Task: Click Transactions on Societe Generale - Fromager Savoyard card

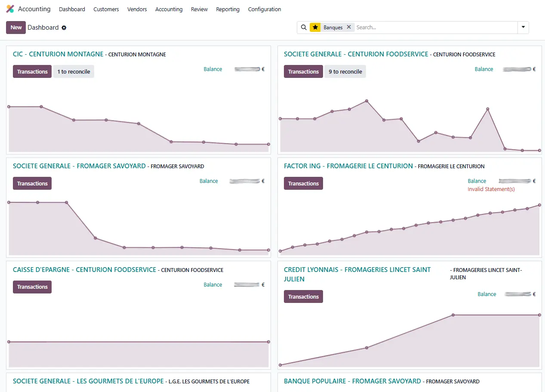Action: [32, 183]
